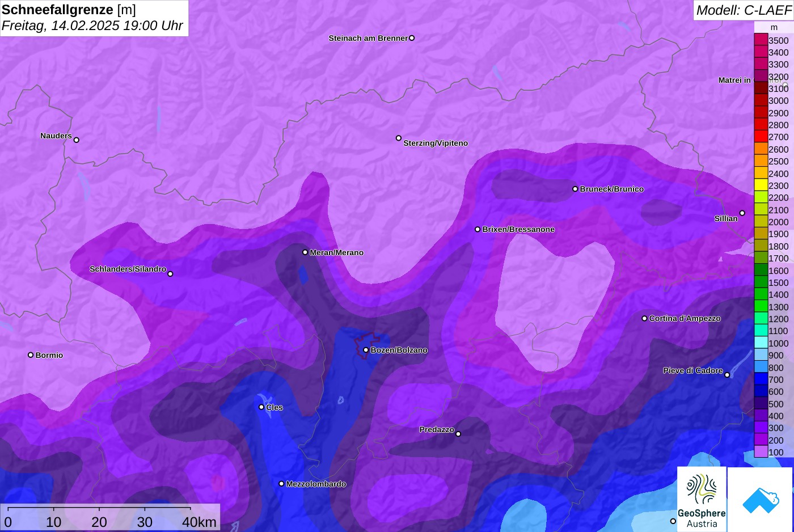
Task: Select the Schlanders/Silandro location marker
Action: (170, 273)
